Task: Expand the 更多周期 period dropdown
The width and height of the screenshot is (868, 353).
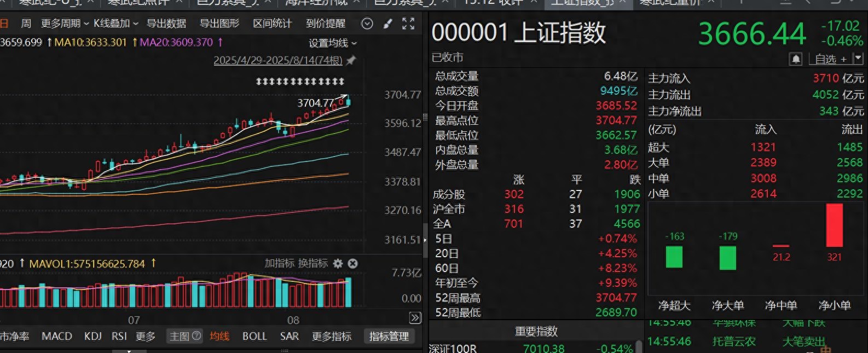Action: click(x=65, y=24)
